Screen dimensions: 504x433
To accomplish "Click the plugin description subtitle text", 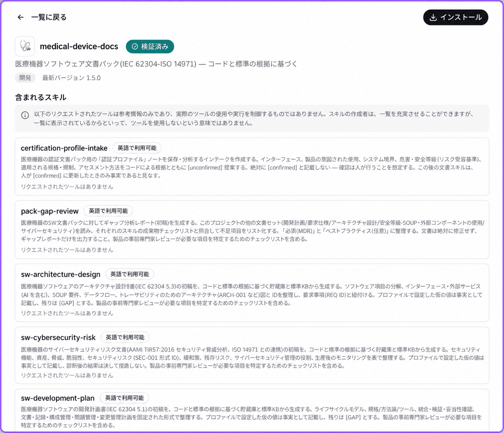I will tap(156, 64).
